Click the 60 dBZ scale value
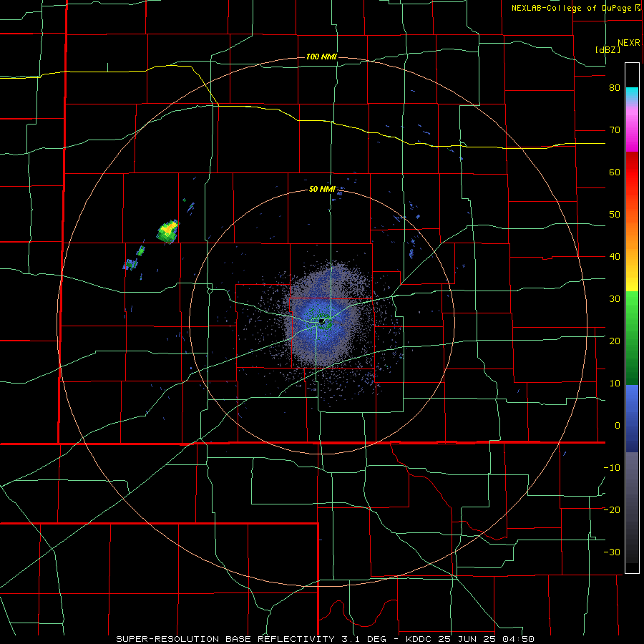 coord(615,172)
